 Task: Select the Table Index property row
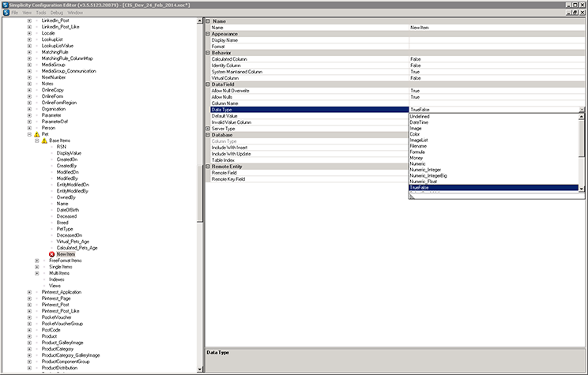click(x=309, y=160)
